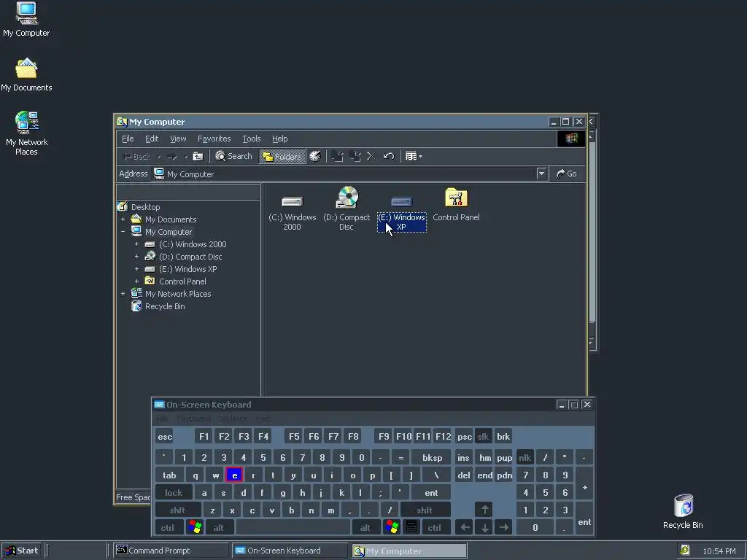Click the right Windows key on On-Screen Keyboard
This screenshot has height=560, width=747.
pos(392,527)
